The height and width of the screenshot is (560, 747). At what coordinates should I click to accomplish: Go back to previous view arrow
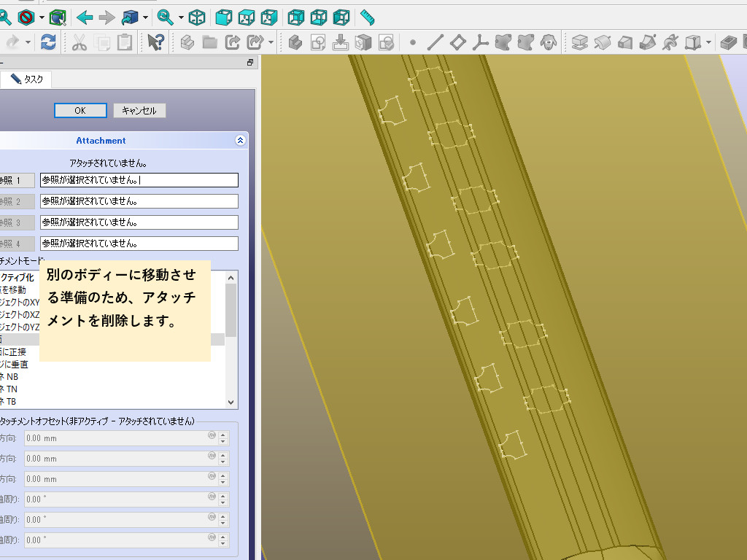coord(85,17)
